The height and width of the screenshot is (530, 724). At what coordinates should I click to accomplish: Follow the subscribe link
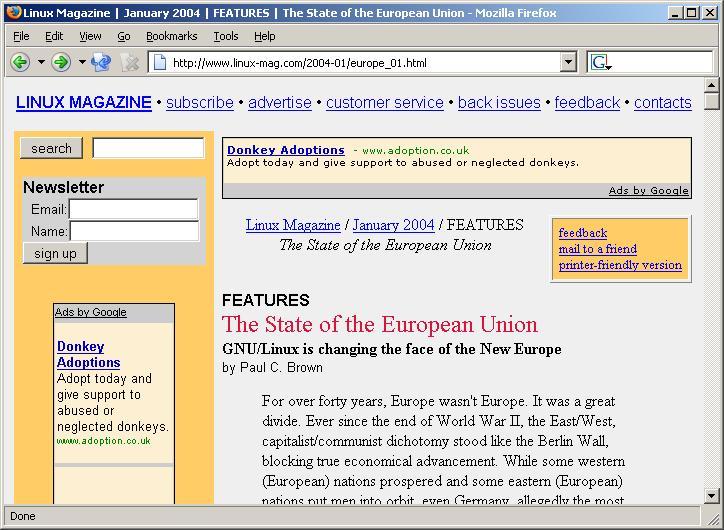(200, 102)
